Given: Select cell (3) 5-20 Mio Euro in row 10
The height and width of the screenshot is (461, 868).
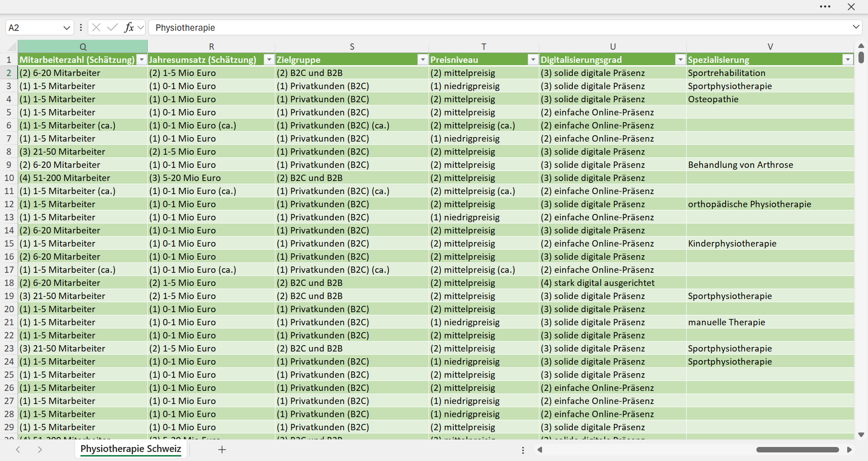Looking at the screenshot, I should 211,178.
